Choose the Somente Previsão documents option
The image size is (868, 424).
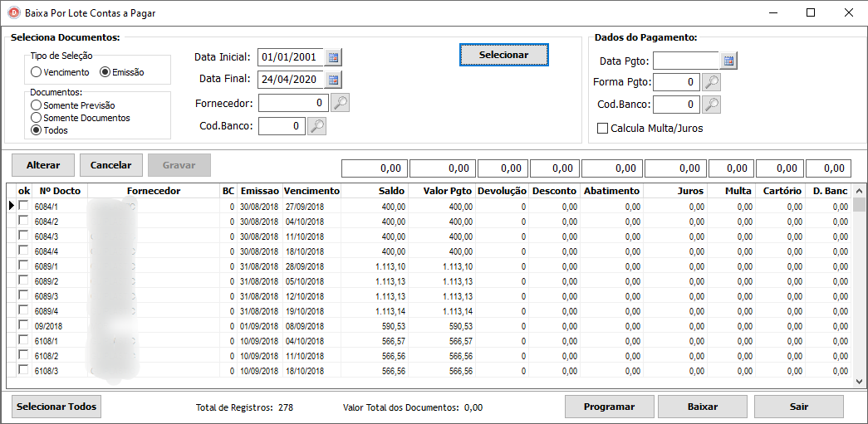point(36,105)
